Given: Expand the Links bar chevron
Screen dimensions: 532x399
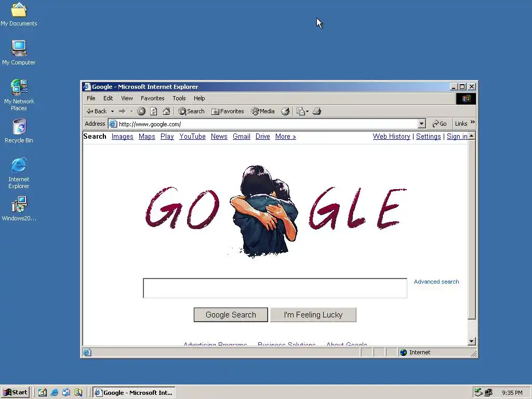Looking at the screenshot, I should coord(473,122).
